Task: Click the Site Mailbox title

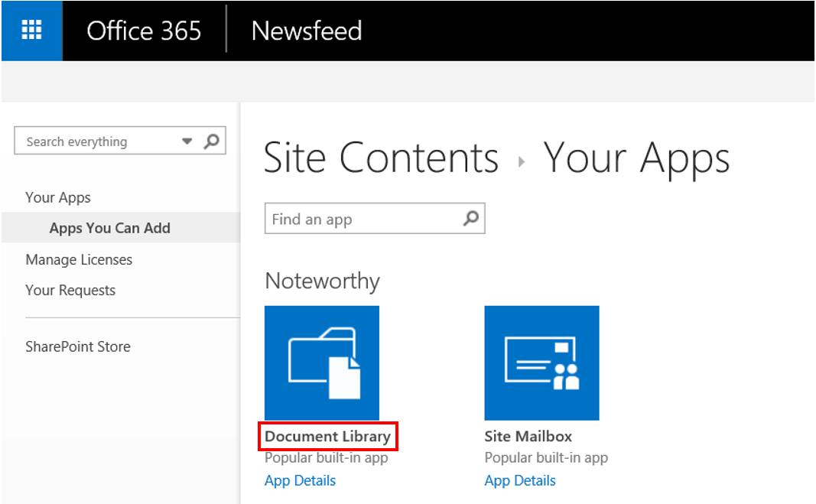Action: point(528,436)
